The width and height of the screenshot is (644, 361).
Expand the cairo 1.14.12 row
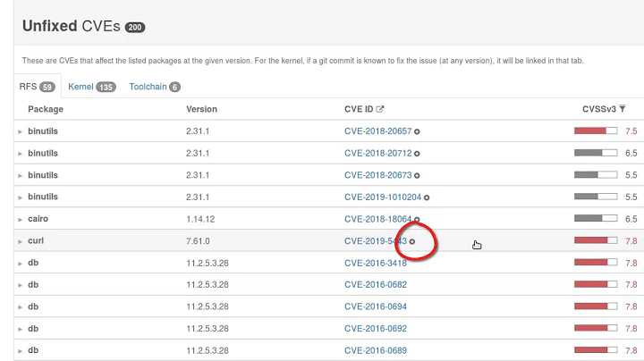pos(20,220)
